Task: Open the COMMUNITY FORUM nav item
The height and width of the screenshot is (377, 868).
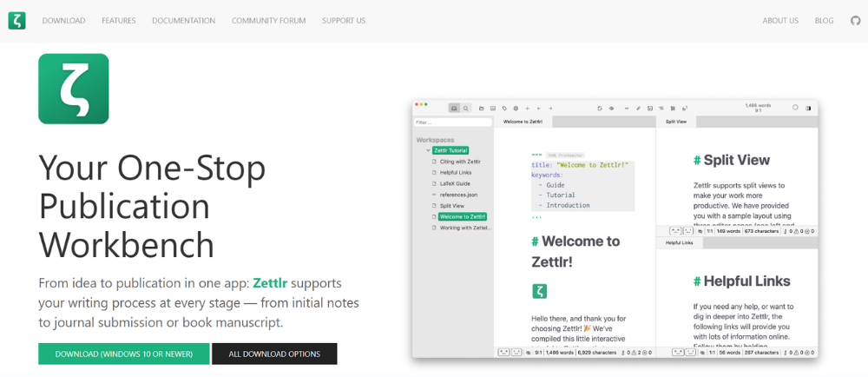Action: [x=268, y=21]
